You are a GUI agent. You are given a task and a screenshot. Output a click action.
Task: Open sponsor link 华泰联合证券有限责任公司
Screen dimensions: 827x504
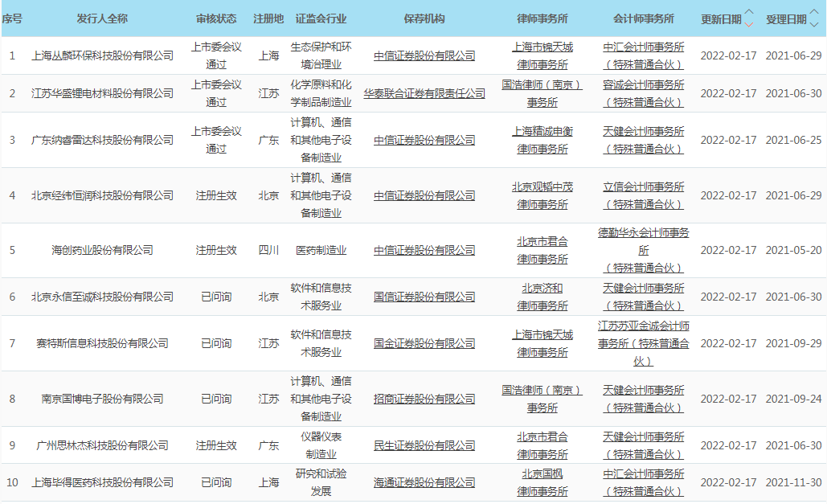click(424, 93)
